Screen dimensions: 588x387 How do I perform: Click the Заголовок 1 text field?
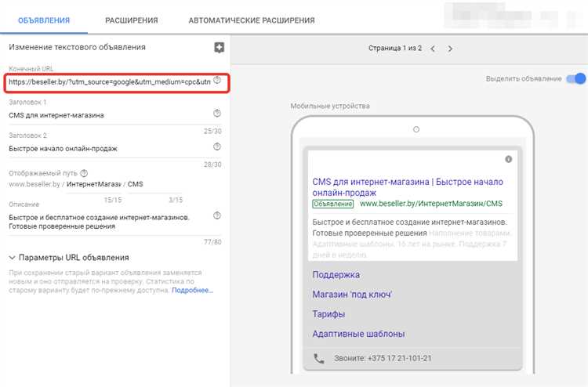(x=110, y=115)
